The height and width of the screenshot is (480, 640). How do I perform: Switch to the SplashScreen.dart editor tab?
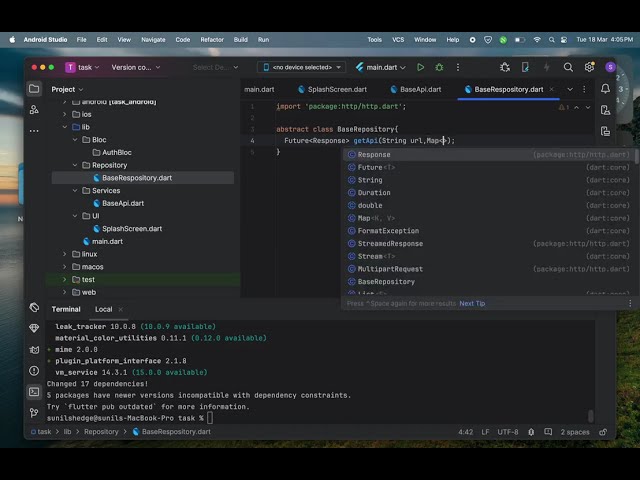[333, 89]
